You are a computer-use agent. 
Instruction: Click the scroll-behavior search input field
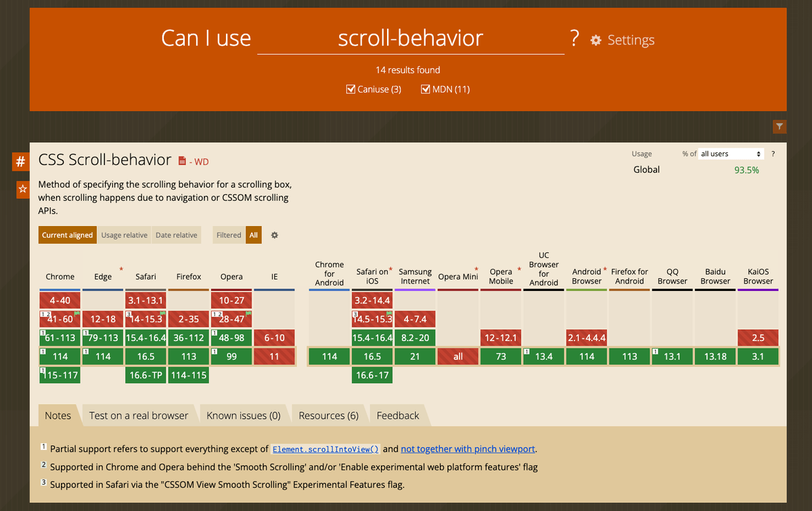click(x=410, y=39)
